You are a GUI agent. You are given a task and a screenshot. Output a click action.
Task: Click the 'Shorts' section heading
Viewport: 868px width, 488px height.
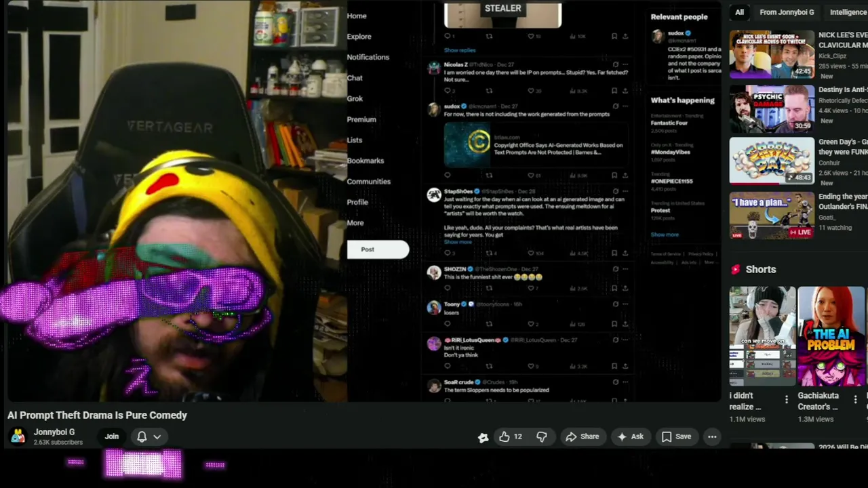761,269
